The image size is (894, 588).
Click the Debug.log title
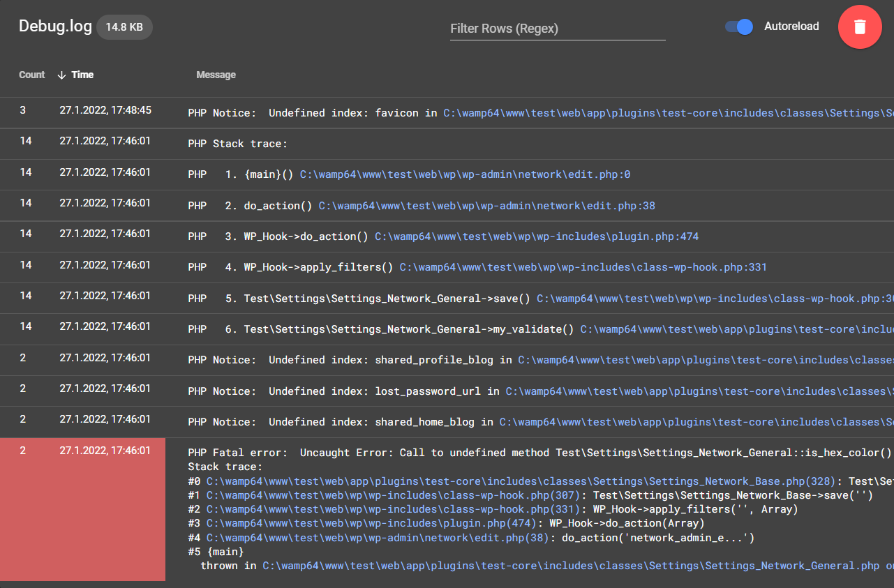click(55, 27)
